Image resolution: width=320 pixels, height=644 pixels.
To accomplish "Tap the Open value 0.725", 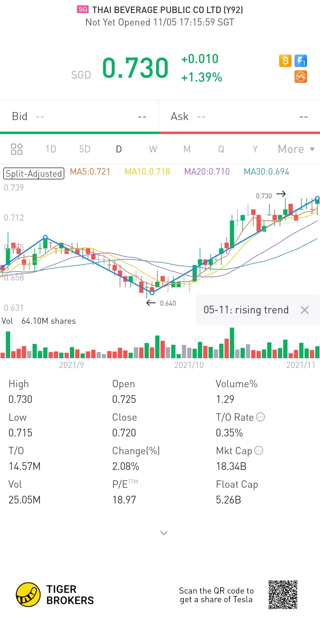I will pyautogui.click(x=124, y=399).
